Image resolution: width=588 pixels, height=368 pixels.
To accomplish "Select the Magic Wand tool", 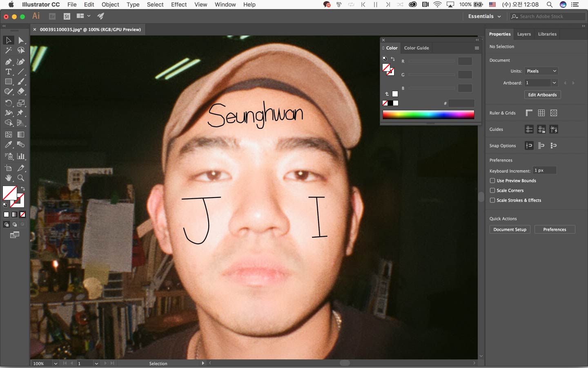I will [8, 50].
